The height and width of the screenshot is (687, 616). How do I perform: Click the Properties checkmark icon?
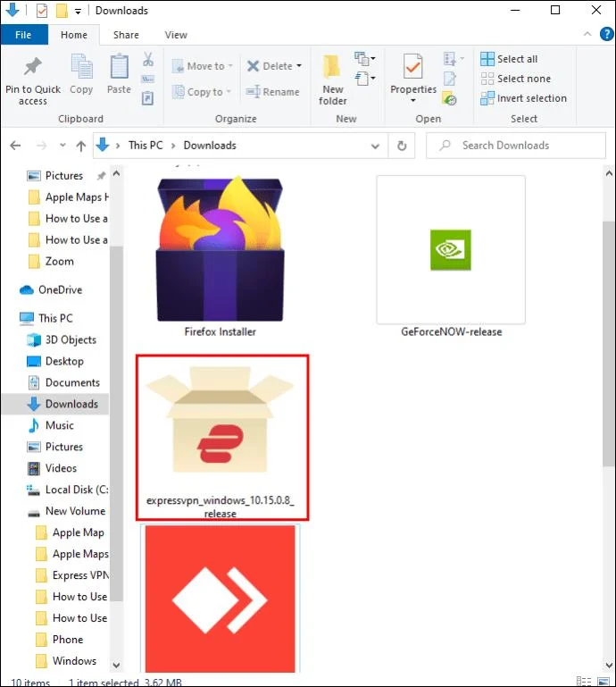tap(412, 68)
